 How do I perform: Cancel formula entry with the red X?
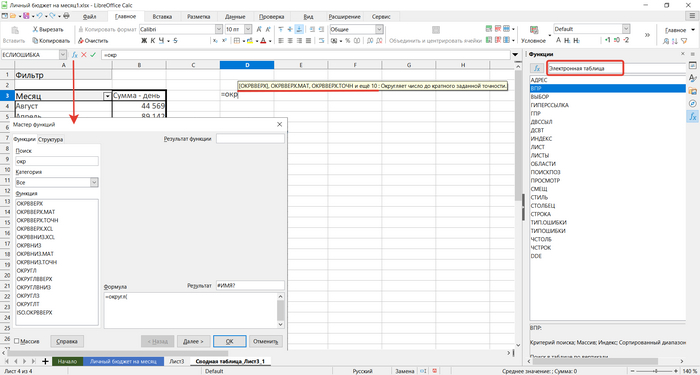[x=83, y=54]
